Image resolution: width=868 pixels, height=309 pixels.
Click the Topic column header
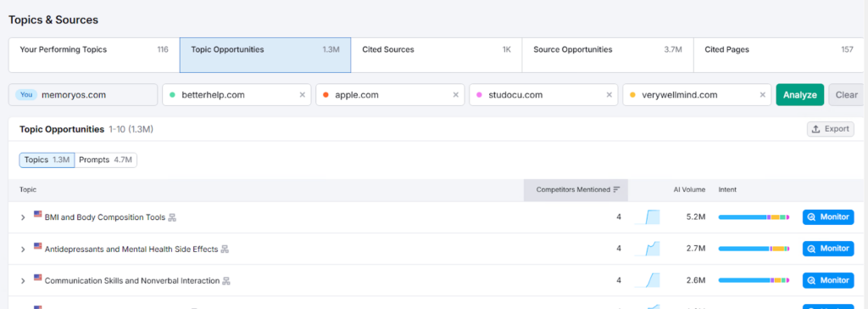[28, 189]
